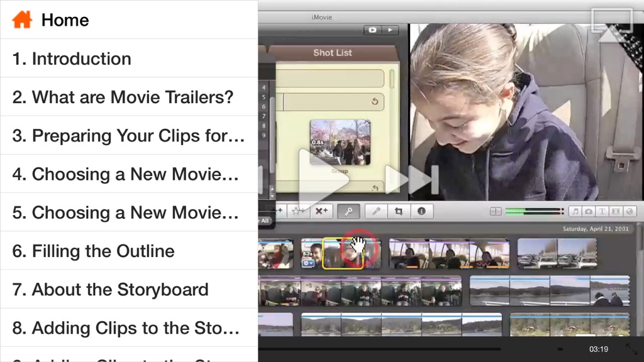Open chapter 6. Filling the Outline
Viewport: 644px width, 362px height.
[x=129, y=251]
